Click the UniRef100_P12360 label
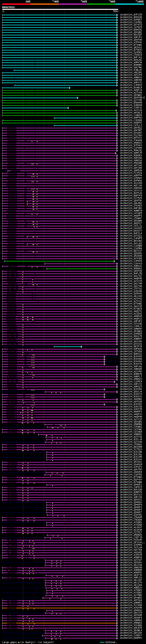The width and height of the screenshot is (146, 644). pyautogui.click(x=131, y=135)
